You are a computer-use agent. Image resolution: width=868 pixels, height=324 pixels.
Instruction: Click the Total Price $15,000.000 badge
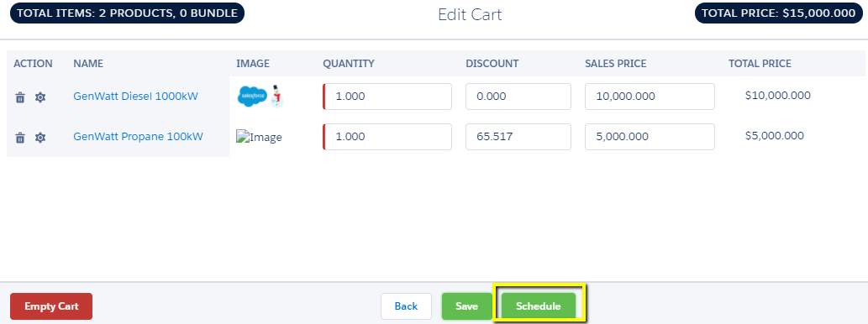[780, 13]
